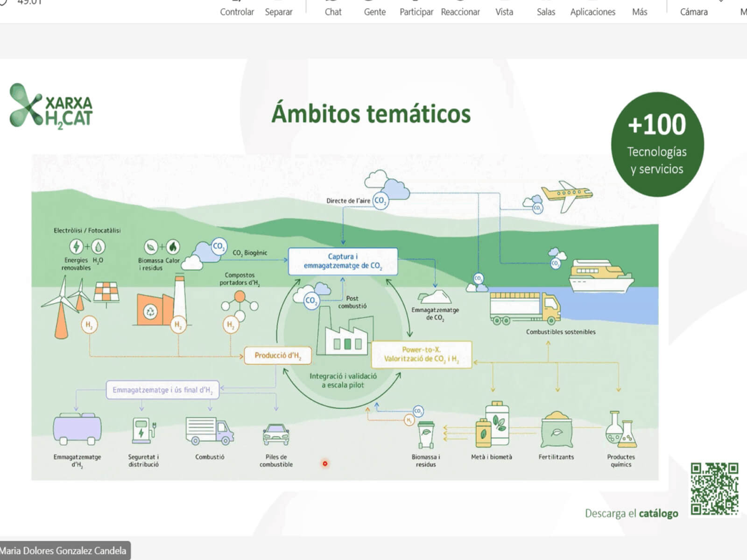This screenshot has height=560, width=747.
Task: Expand the Vista layout options
Action: pos(504,12)
